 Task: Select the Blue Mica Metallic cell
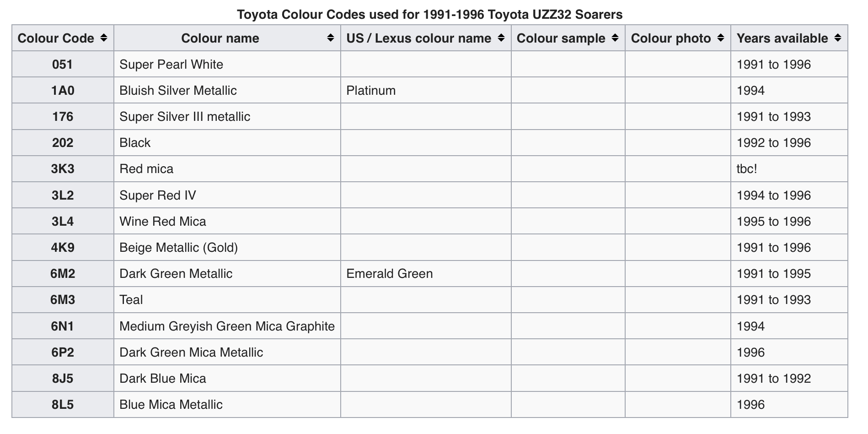[227, 405]
